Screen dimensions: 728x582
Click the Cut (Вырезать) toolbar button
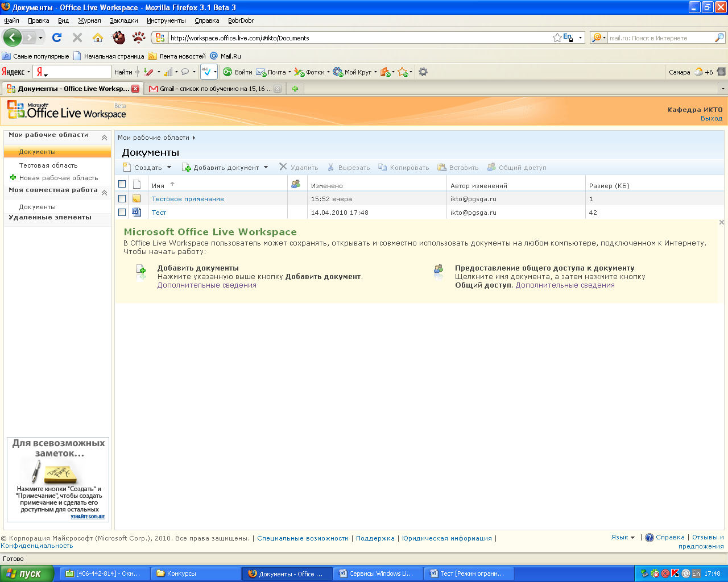349,167
